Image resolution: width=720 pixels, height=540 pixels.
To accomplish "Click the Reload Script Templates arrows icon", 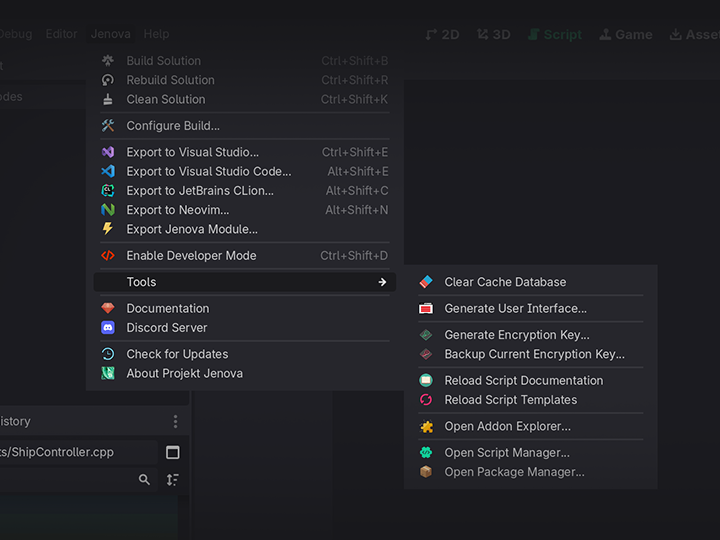I will click(x=426, y=399).
